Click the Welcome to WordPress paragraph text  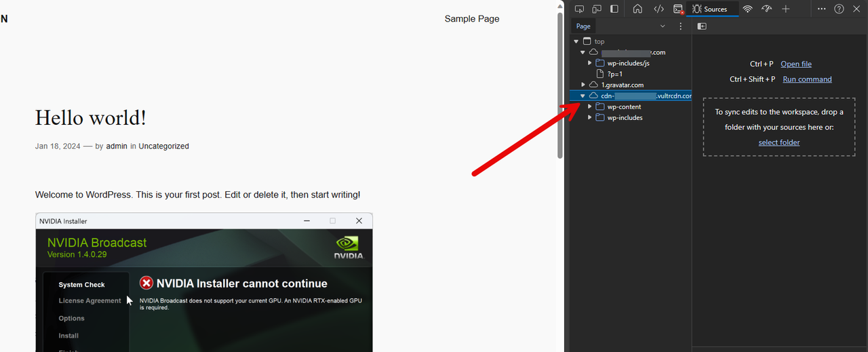click(198, 195)
